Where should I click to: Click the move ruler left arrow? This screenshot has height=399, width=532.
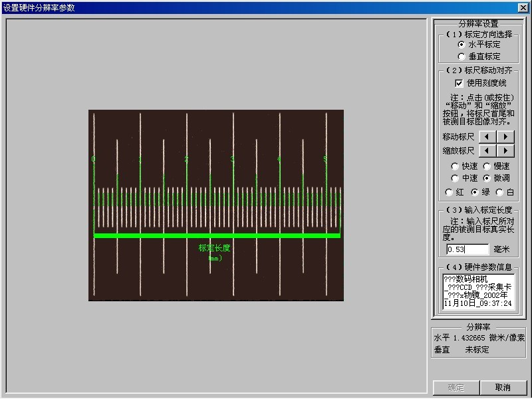487,136
